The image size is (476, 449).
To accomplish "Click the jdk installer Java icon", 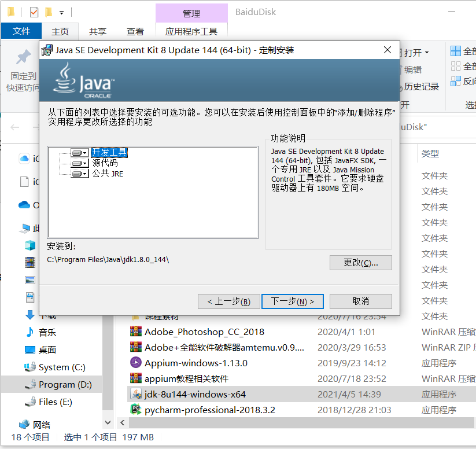I will [136, 393].
